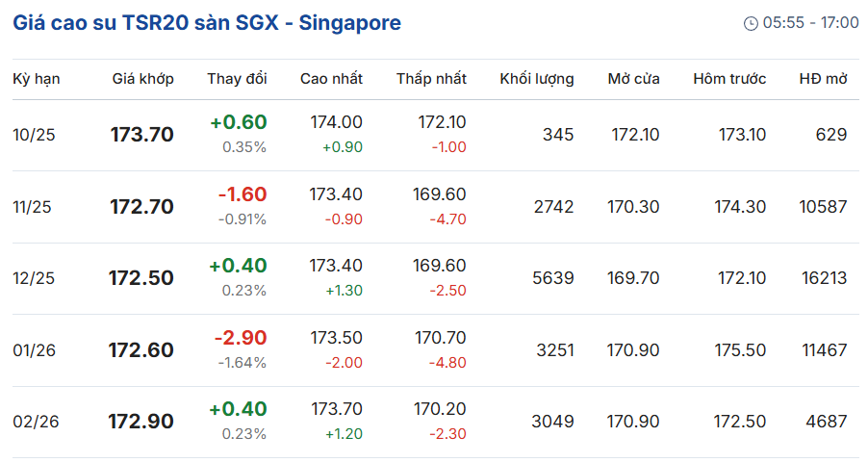Click the Giá khớp column header
The height and width of the screenshot is (463, 868).
pos(142,79)
